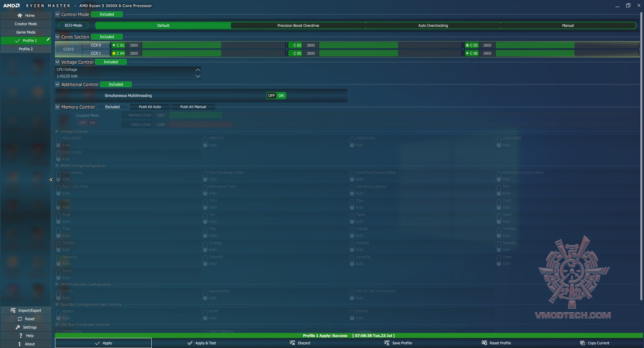The image size is (644, 348).
Task: Select Precision Boost Overdrive mode
Action: [298, 25]
